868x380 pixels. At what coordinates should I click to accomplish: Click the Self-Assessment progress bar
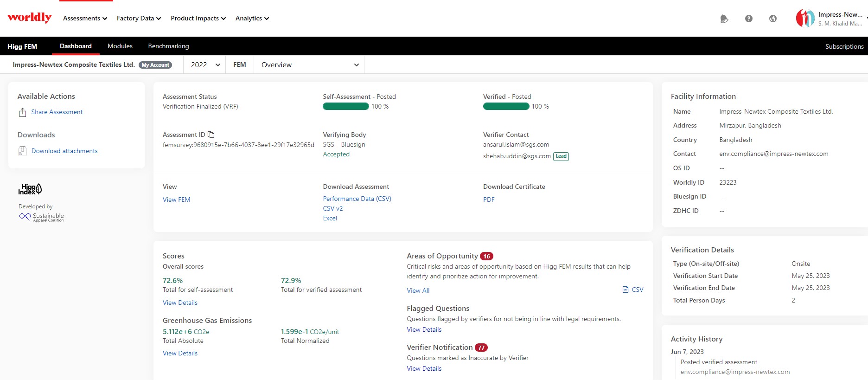pos(346,106)
